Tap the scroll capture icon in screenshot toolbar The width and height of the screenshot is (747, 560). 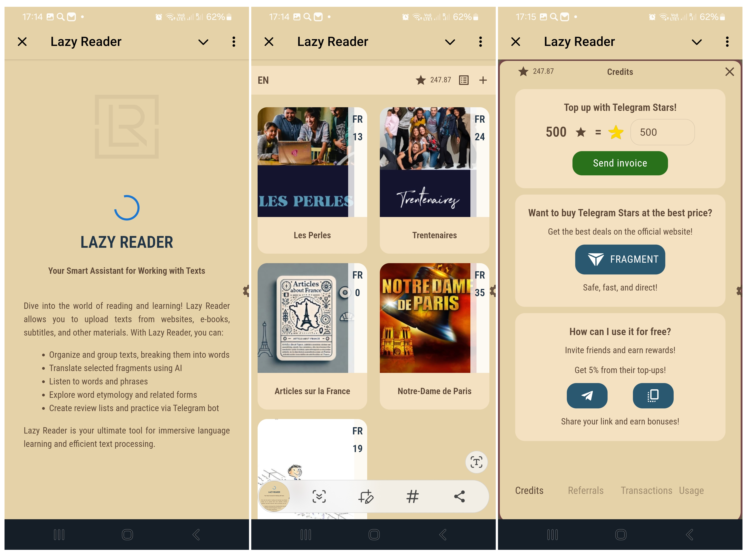click(319, 497)
